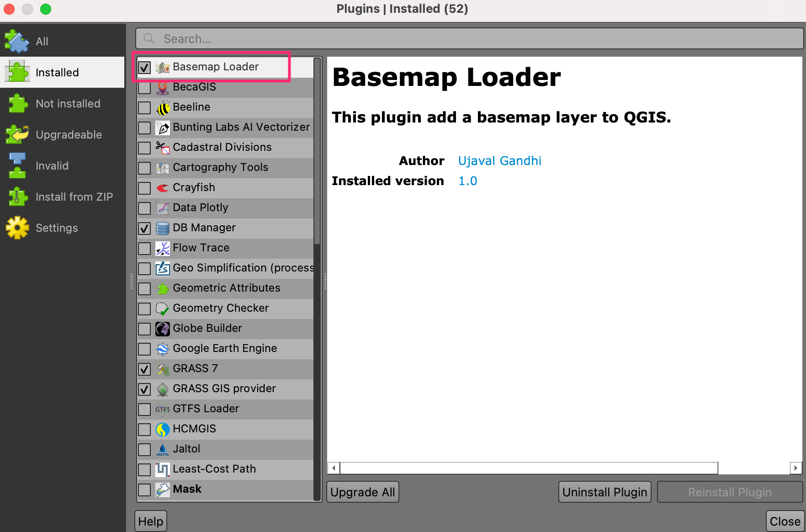This screenshot has height=532, width=806.
Task: Click the Beeline bee icon
Action: [163, 107]
